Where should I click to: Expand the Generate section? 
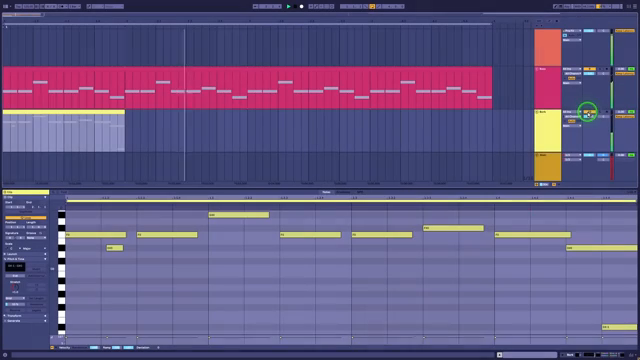(45, 321)
